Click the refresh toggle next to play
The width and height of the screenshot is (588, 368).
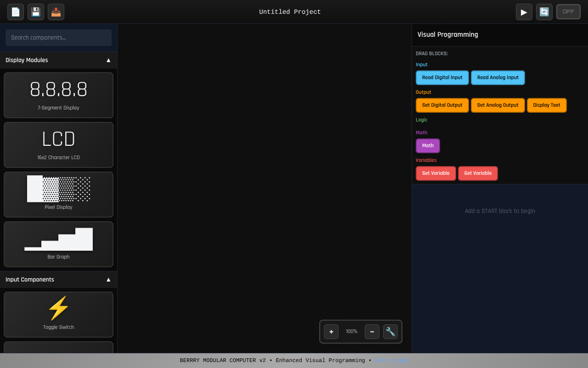coord(544,11)
